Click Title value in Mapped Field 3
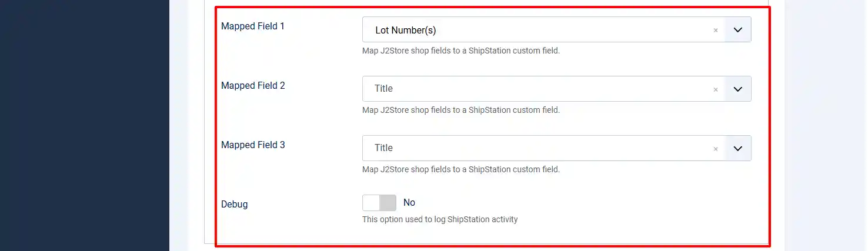868x251 pixels. point(383,148)
